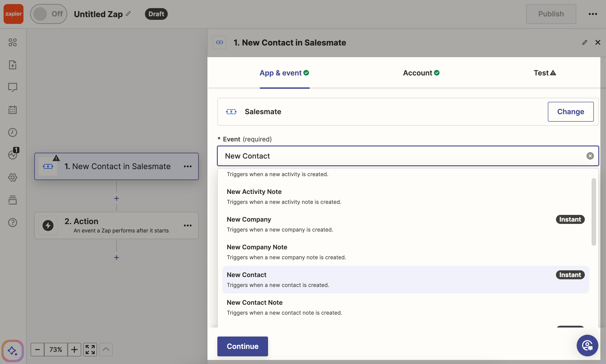This screenshot has height=364, width=606.
Task: Click the event list scrollbar
Action: [593, 212]
